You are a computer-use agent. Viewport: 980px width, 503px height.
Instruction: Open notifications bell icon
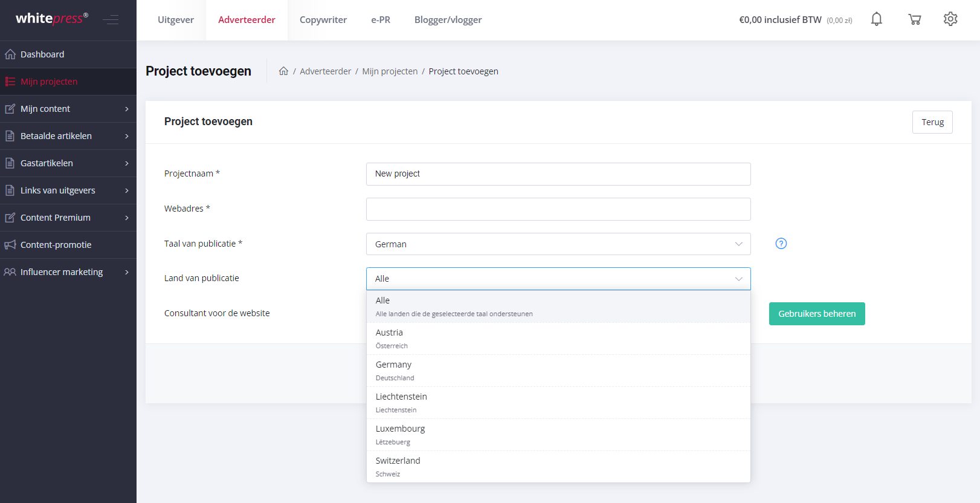(x=877, y=19)
